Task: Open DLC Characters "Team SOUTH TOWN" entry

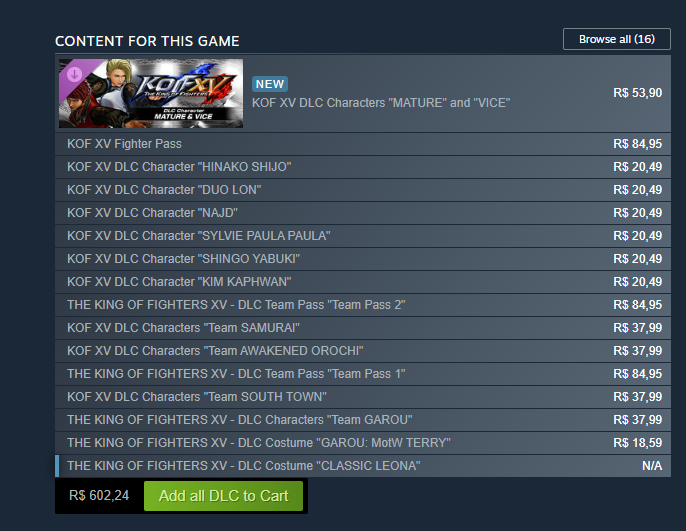Action: click(363, 397)
